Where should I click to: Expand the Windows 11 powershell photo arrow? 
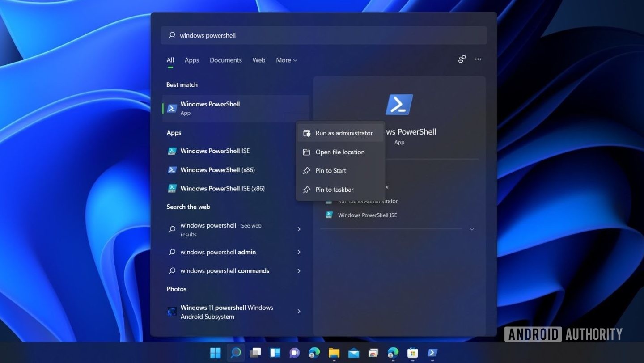[x=299, y=312]
